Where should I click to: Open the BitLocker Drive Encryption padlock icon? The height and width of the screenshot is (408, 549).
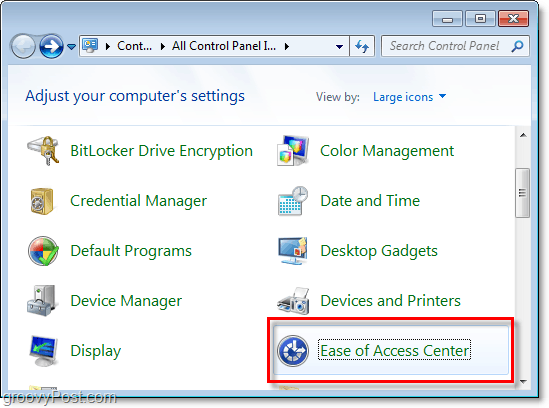coord(43,151)
